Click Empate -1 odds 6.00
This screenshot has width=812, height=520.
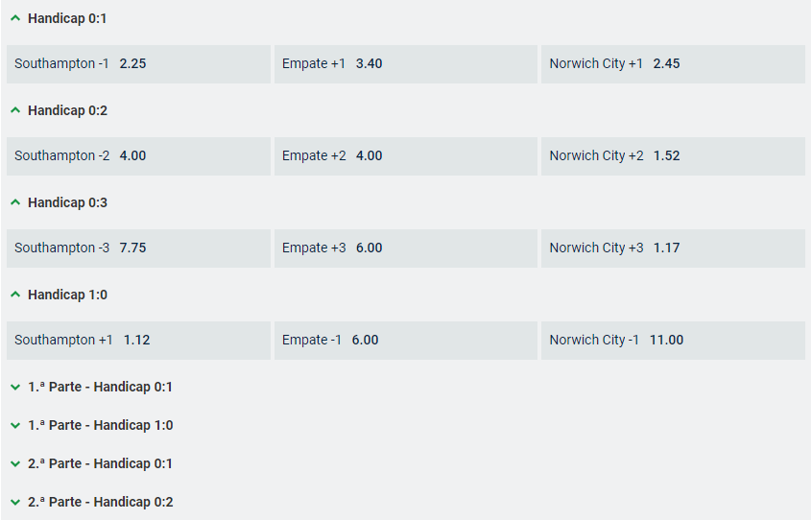click(x=405, y=341)
